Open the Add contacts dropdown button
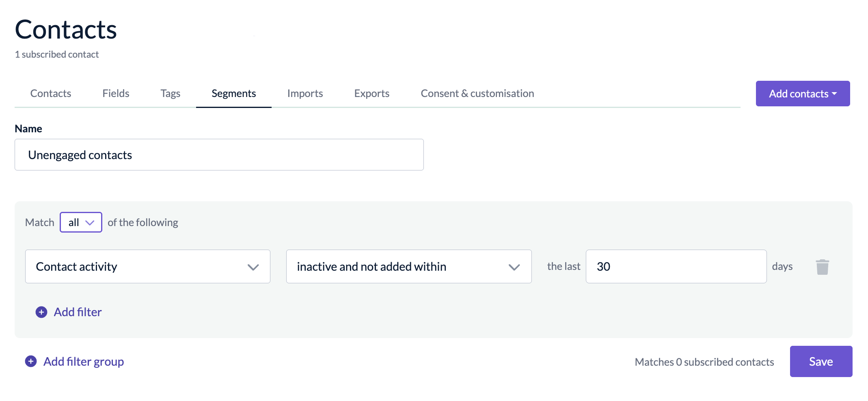The height and width of the screenshot is (401, 868). point(803,94)
